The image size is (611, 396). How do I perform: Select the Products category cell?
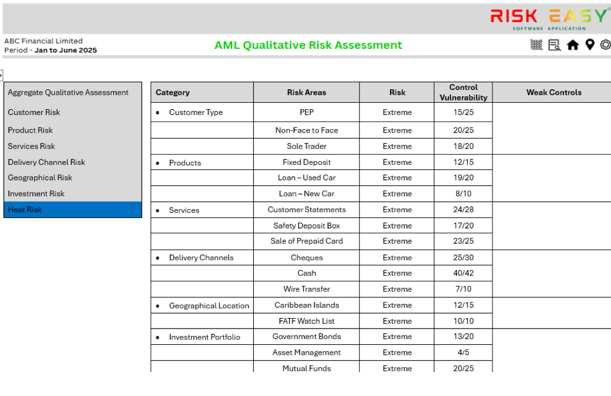202,163
